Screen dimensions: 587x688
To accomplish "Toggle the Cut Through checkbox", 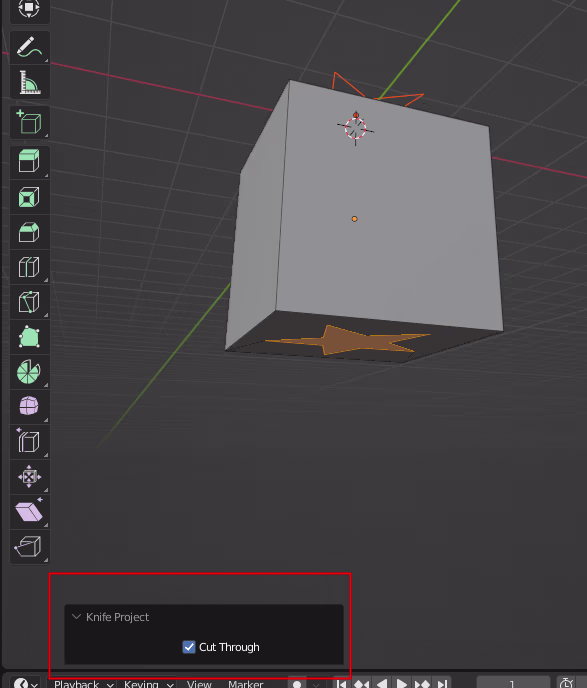I will tap(189, 647).
